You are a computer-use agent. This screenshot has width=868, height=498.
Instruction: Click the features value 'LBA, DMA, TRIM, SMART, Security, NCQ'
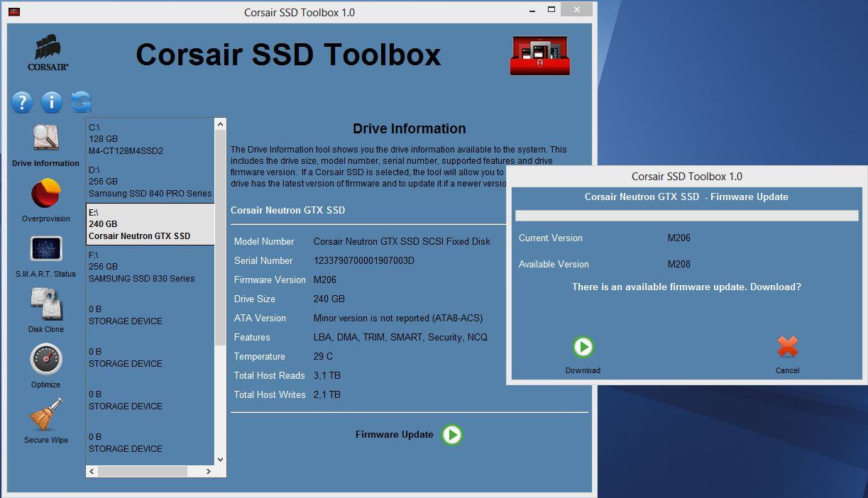(x=400, y=337)
